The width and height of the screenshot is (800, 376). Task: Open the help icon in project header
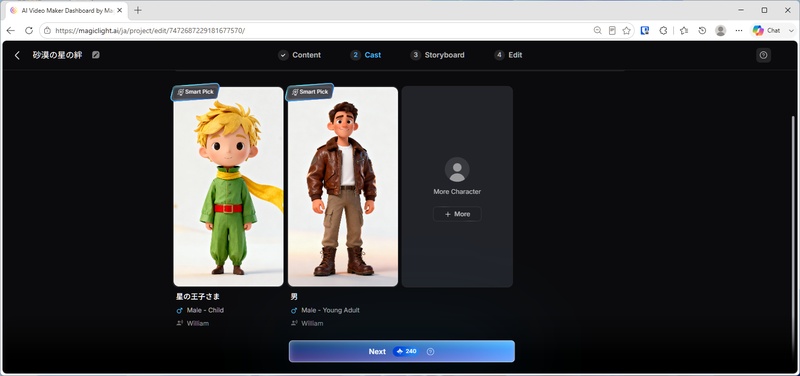point(763,55)
